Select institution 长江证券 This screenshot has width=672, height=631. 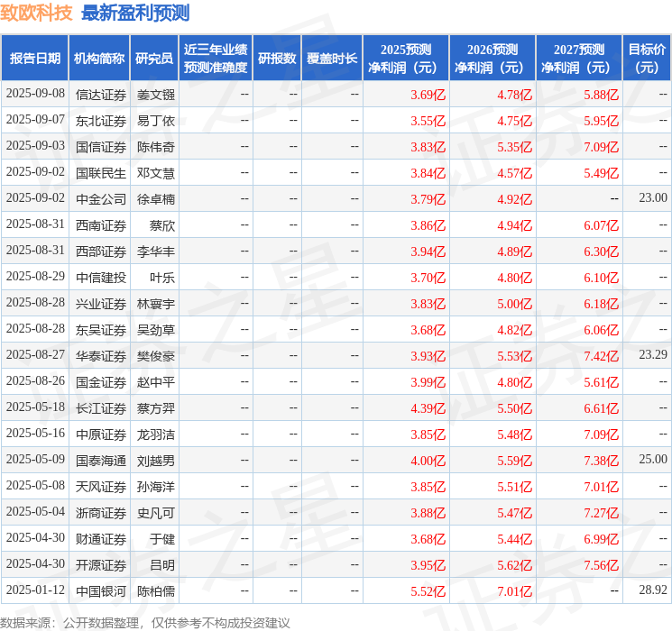(101, 408)
